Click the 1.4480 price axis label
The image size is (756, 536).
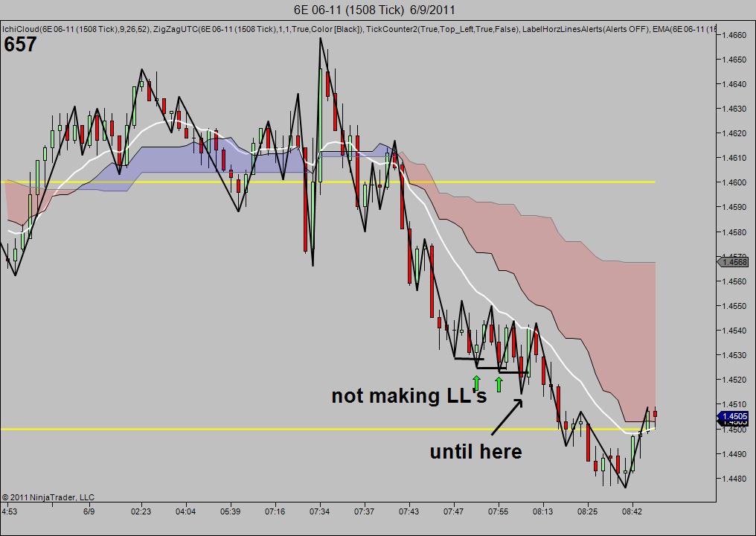734,479
